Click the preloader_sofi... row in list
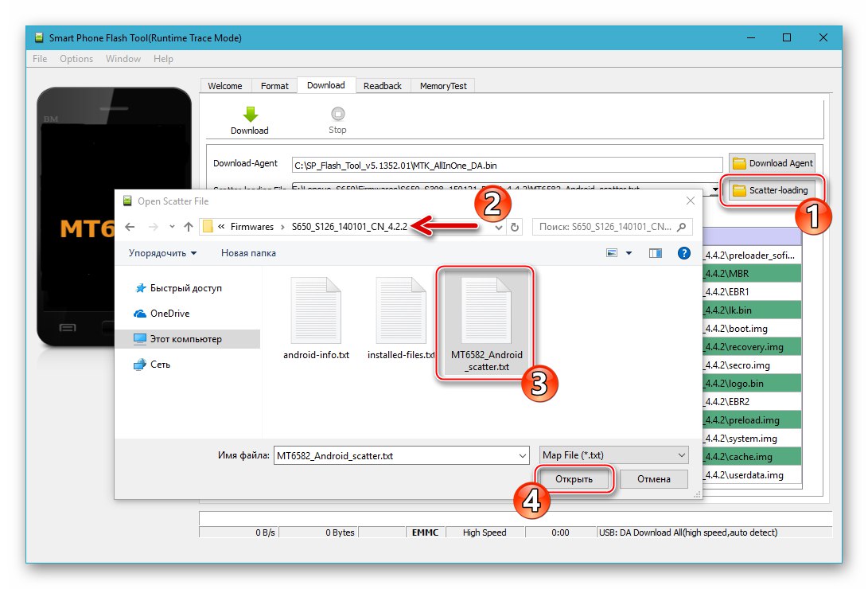 tap(752, 255)
